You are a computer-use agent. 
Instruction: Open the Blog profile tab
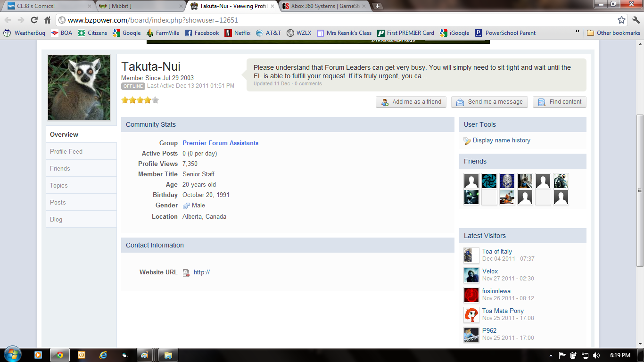pyautogui.click(x=81, y=219)
